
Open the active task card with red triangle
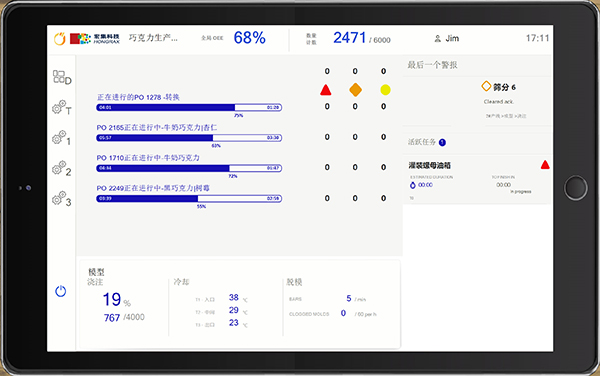click(477, 179)
